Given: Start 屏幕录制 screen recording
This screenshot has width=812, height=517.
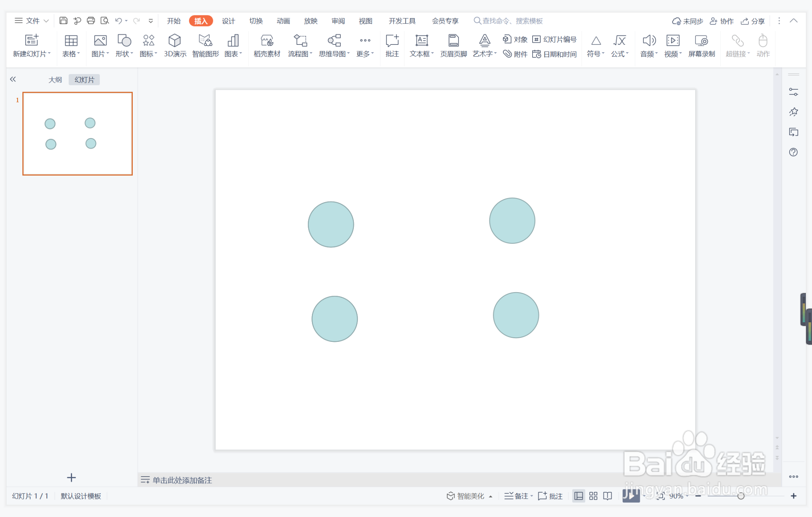Looking at the screenshot, I should click(x=701, y=45).
